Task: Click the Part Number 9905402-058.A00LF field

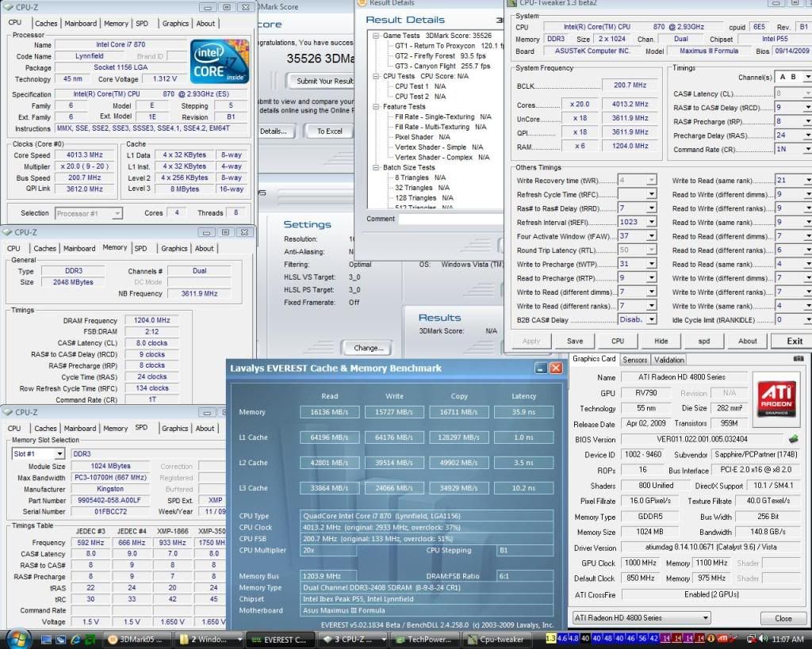Action: click(x=109, y=501)
